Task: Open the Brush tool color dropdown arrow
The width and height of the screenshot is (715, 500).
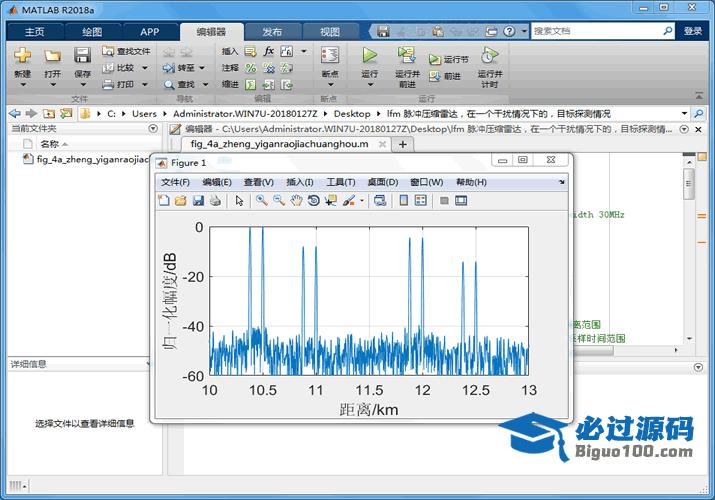Action: click(362, 201)
